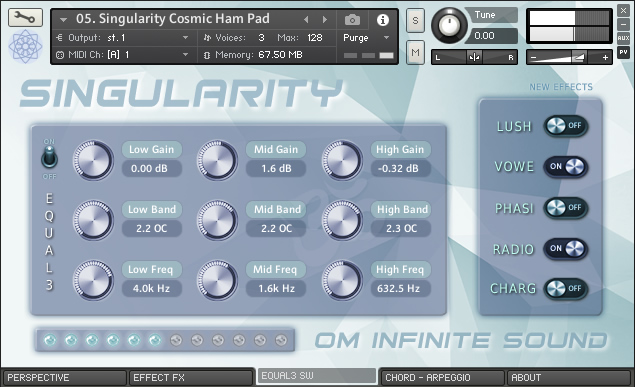
Task: Mute the instrument with M button
Action: [x=415, y=53]
